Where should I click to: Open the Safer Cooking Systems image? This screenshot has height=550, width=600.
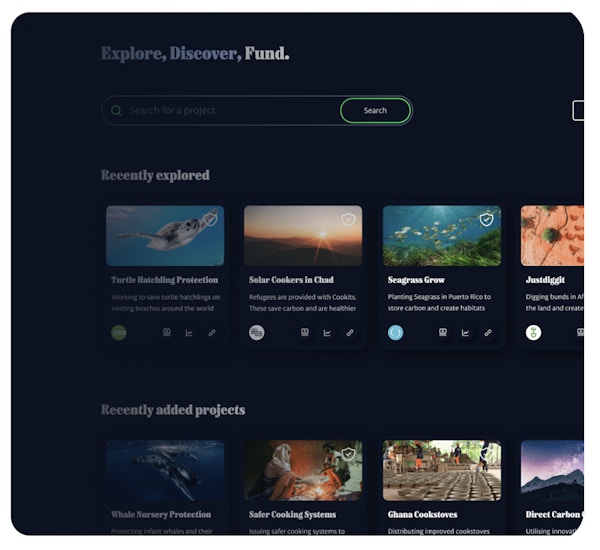[303, 470]
